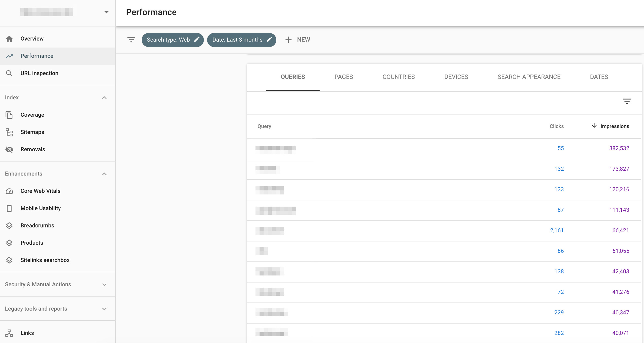
Task: Click the table filter rows icon
Action: click(x=627, y=101)
